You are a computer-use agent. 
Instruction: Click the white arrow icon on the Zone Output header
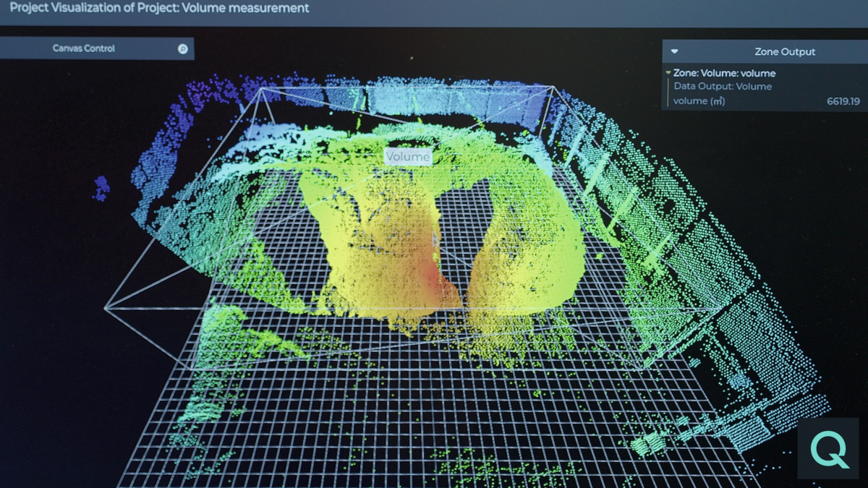point(674,51)
